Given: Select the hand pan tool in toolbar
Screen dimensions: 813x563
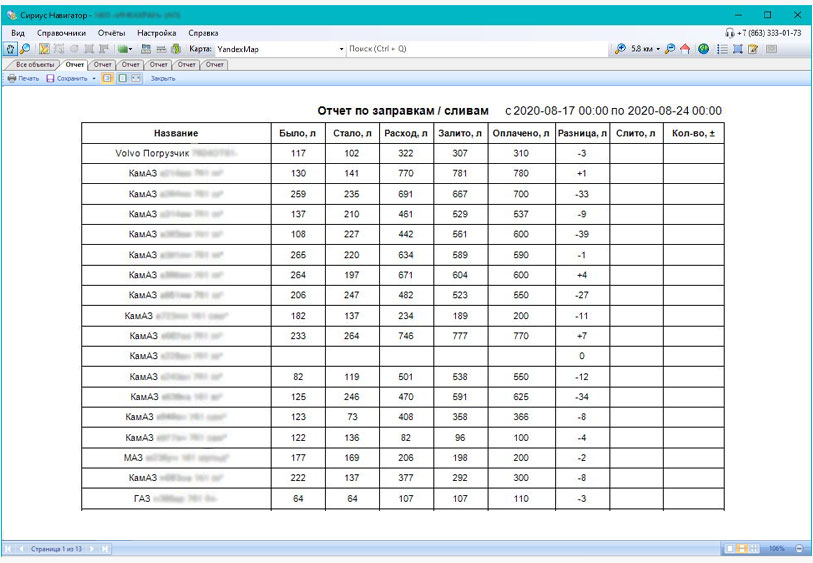Looking at the screenshot, I should point(11,48).
